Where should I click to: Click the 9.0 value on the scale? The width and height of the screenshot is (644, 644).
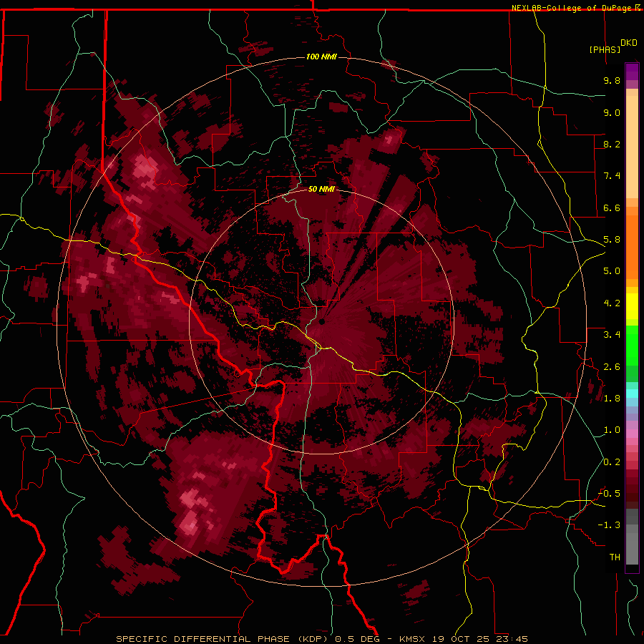pyautogui.click(x=612, y=112)
